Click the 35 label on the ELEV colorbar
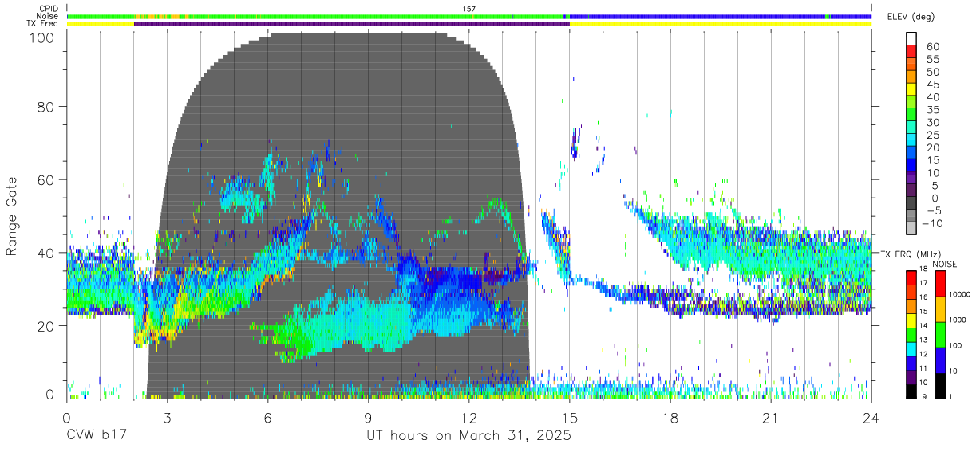Screen dimensions: 980x452 click(x=933, y=110)
